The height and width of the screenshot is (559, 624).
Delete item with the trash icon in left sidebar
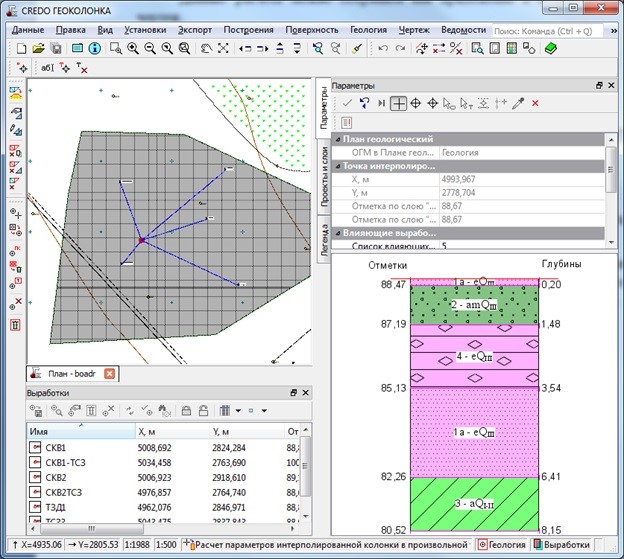click(15, 325)
